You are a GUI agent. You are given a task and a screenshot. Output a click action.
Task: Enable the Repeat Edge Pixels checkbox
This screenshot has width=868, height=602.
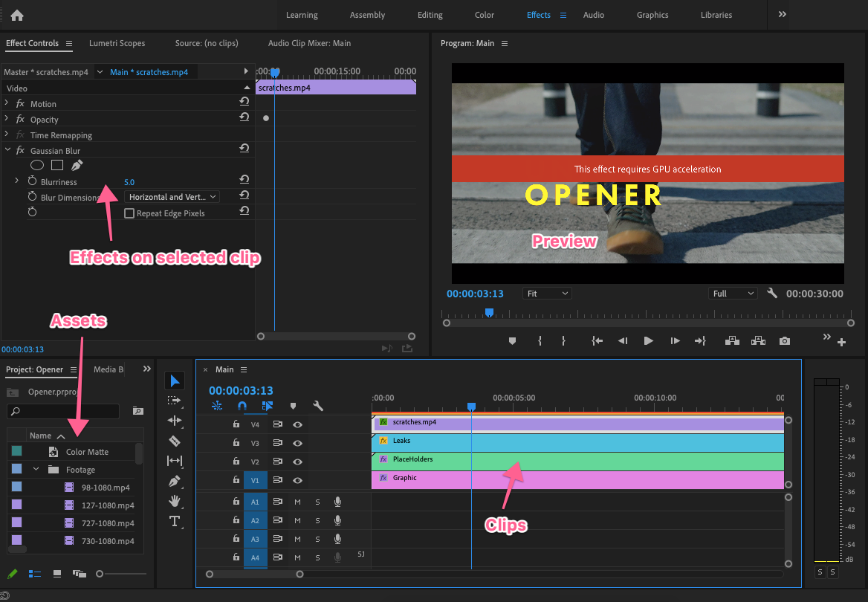[129, 213]
